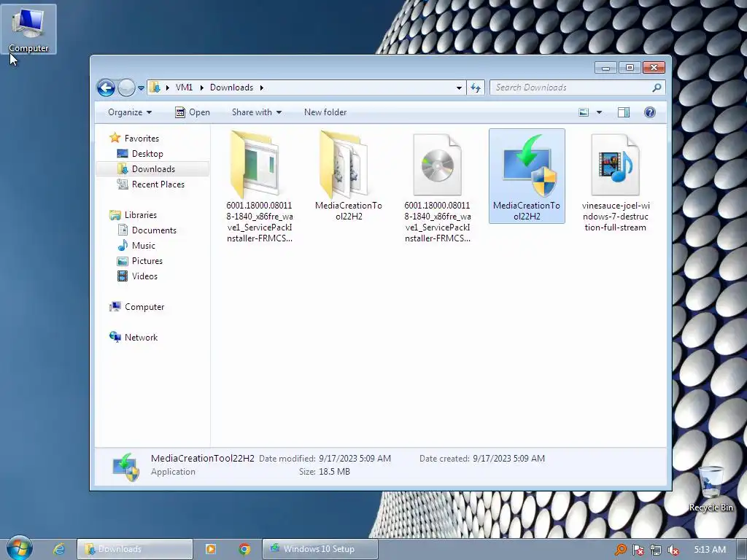Click the 5:13 AM taskbar clock
This screenshot has height=560, width=747.
[x=710, y=550]
